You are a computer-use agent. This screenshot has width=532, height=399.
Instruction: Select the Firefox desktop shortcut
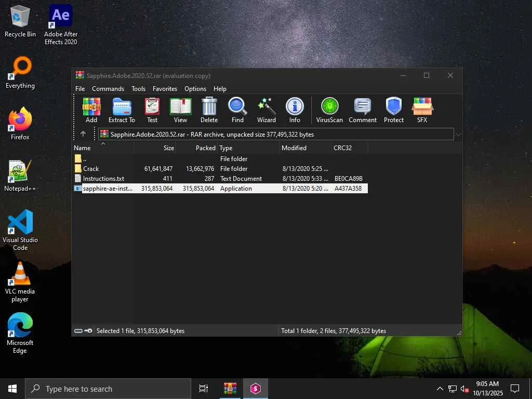20,124
